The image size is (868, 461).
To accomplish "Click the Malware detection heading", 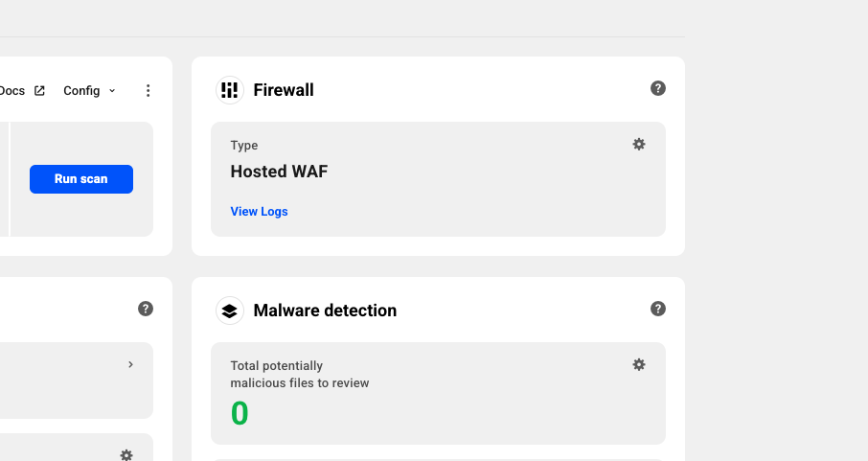I will click(325, 311).
